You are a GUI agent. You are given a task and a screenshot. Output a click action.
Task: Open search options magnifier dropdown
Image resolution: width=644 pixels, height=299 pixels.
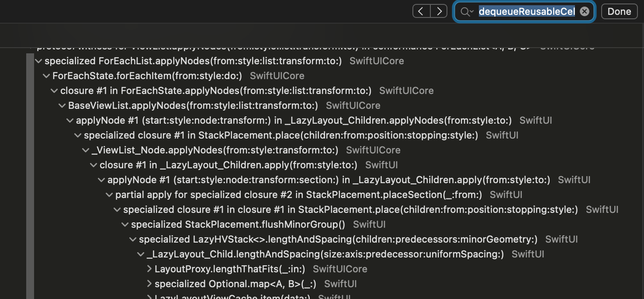pyautogui.click(x=467, y=12)
